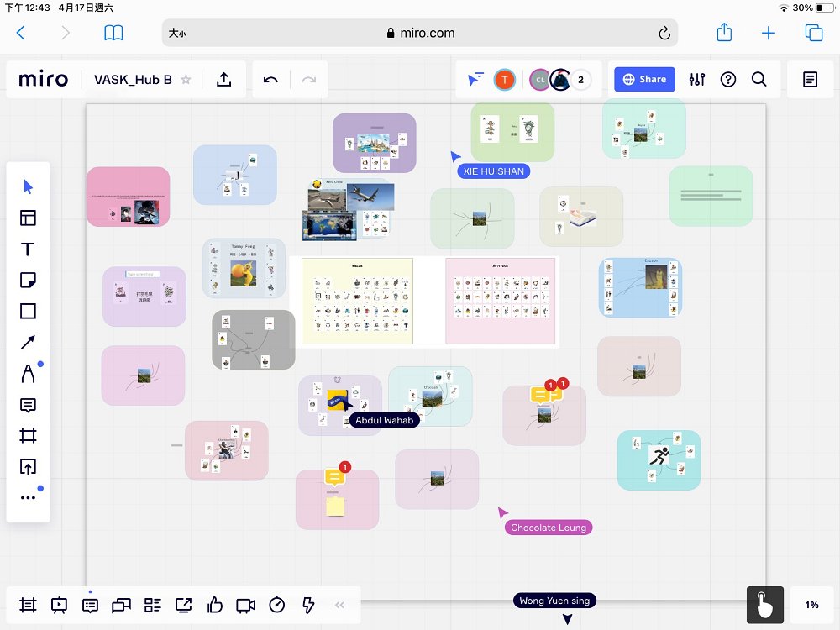
Task: Select the Text tool
Action: coord(28,249)
